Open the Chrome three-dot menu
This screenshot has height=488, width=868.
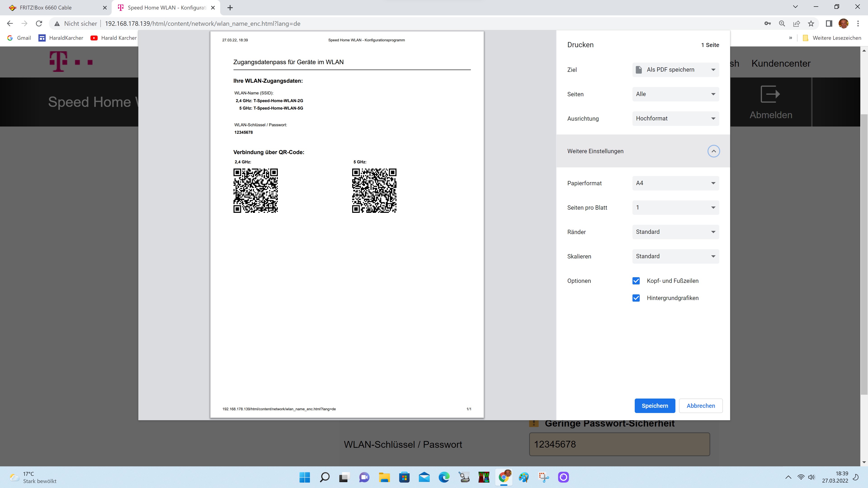tap(858, 23)
